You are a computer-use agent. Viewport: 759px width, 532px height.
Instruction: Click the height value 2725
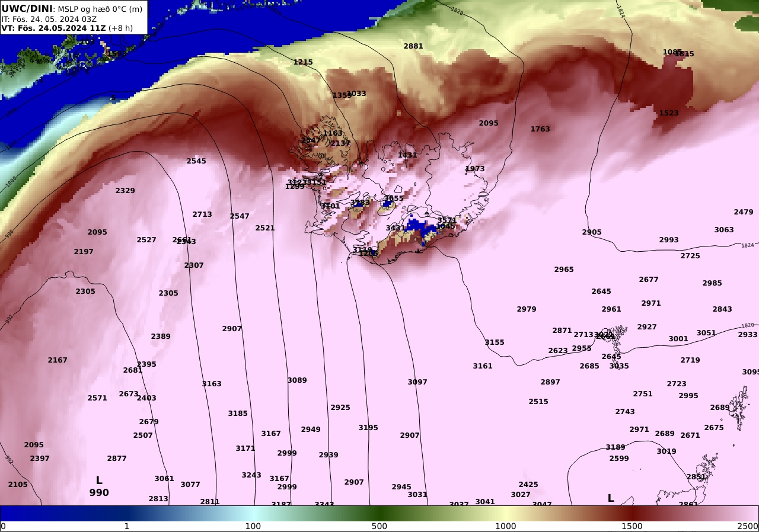(x=690, y=256)
